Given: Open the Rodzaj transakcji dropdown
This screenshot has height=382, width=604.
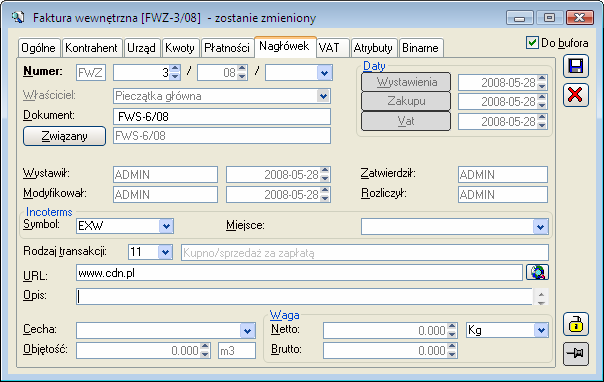Looking at the screenshot, I should coord(165,252).
